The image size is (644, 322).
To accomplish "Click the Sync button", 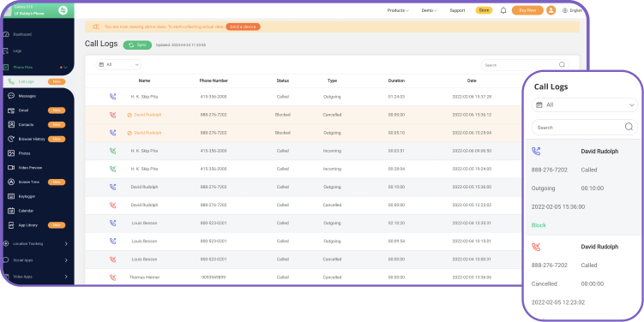I will (137, 45).
